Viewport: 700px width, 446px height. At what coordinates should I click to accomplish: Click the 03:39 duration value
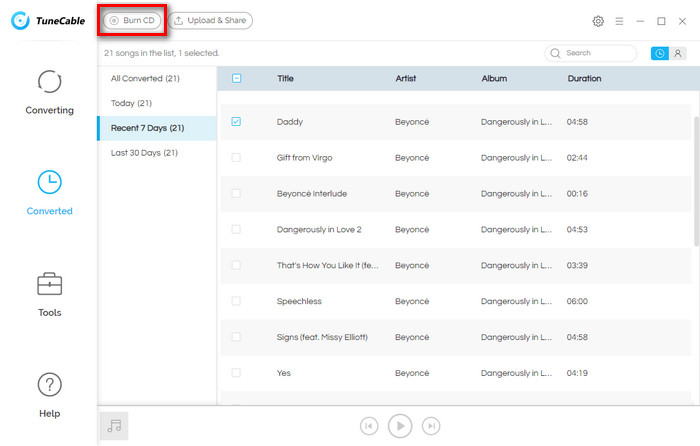577,265
